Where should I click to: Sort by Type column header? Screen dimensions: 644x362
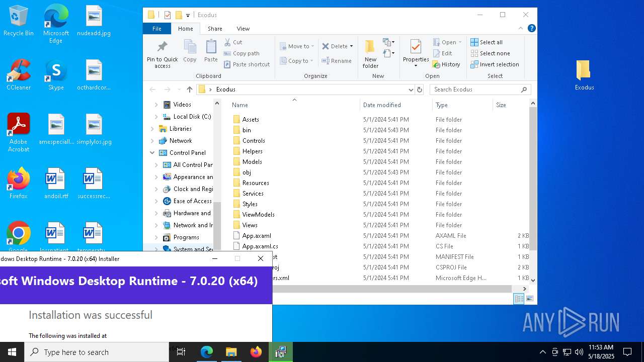(462, 105)
